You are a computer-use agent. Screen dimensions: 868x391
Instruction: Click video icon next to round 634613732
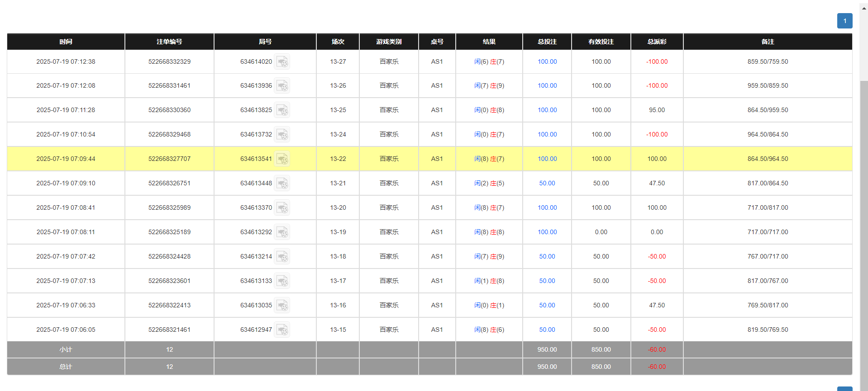click(282, 135)
